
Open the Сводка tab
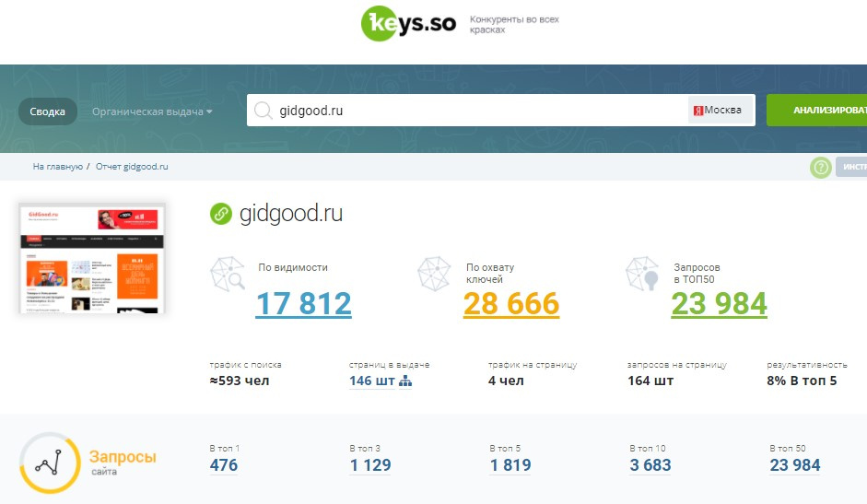48,111
